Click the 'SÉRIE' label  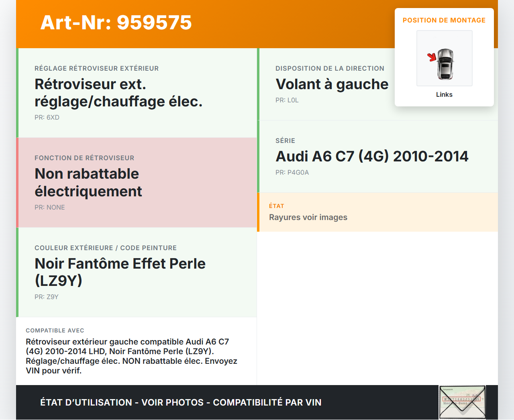pos(286,141)
